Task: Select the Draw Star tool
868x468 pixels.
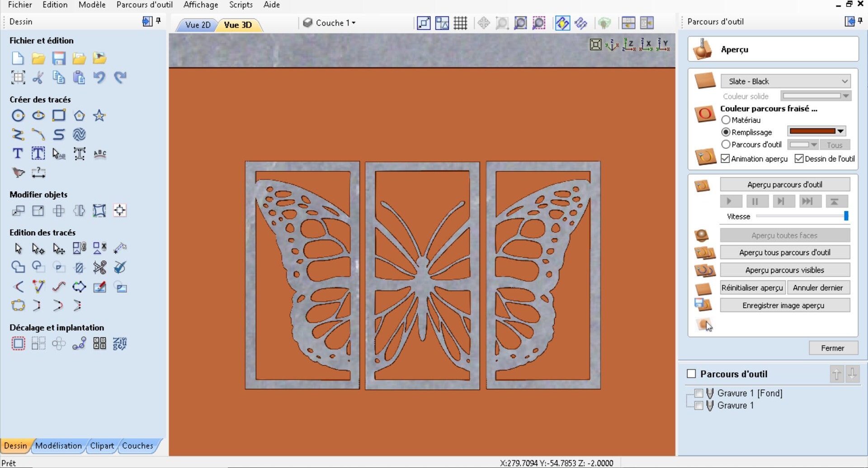Action: [99, 116]
